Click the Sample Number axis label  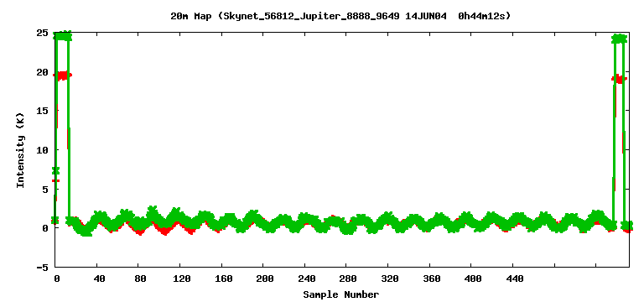341,294
